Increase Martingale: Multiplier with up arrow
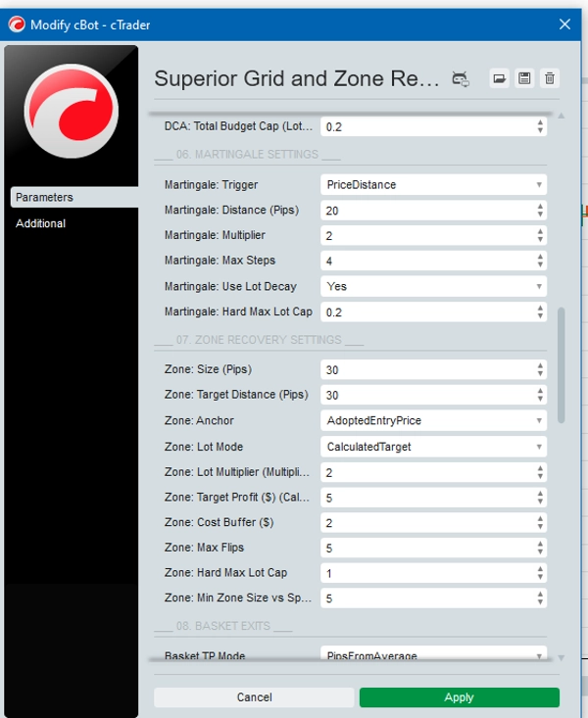 pos(540,232)
